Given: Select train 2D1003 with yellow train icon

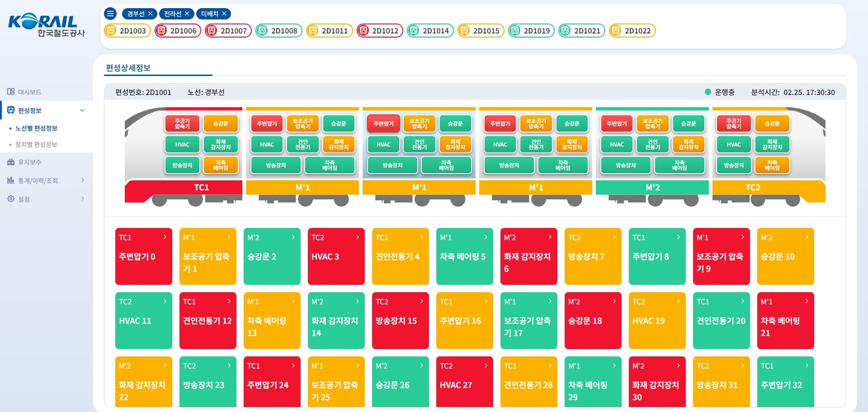Looking at the screenshot, I should tap(127, 31).
